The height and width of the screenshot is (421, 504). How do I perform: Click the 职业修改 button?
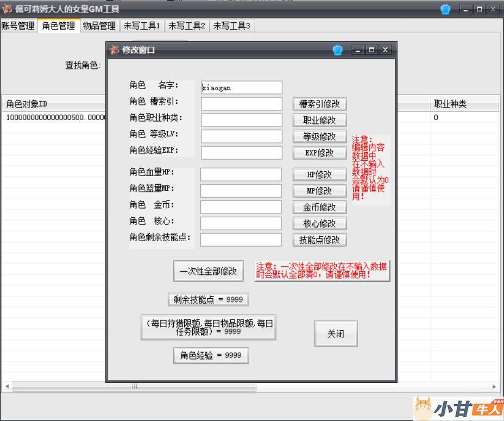point(320,120)
